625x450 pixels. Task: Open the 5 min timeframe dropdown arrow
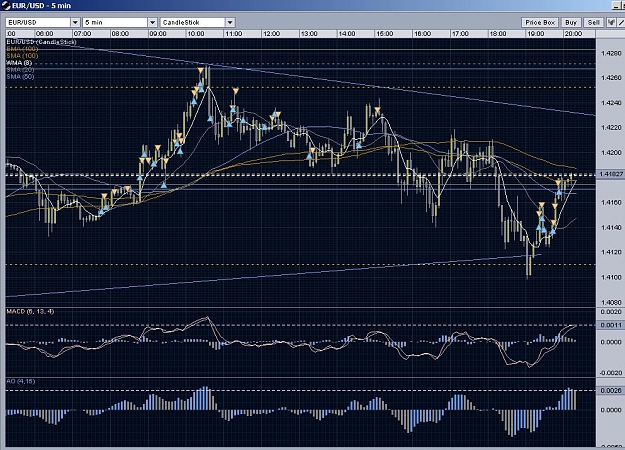point(153,22)
